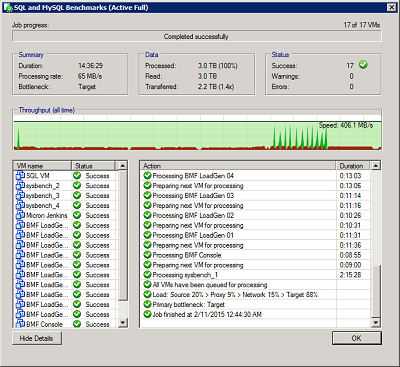The width and height of the screenshot is (400, 367).
Task: Select Processing sysbench_1 action row
Action: click(256, 275)
